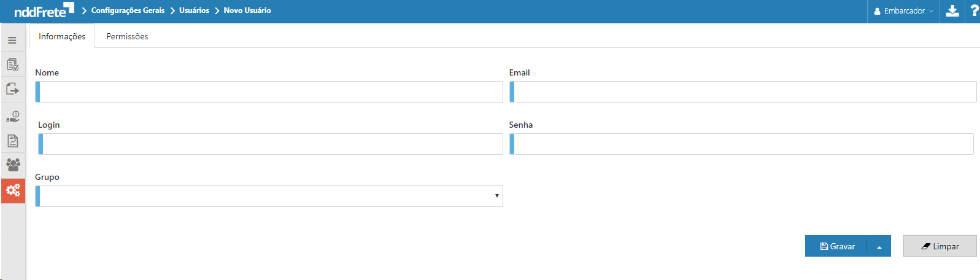Click the document export arrow sidebar icon
This screenshot has width=980, height=280.
coord(12,89)
